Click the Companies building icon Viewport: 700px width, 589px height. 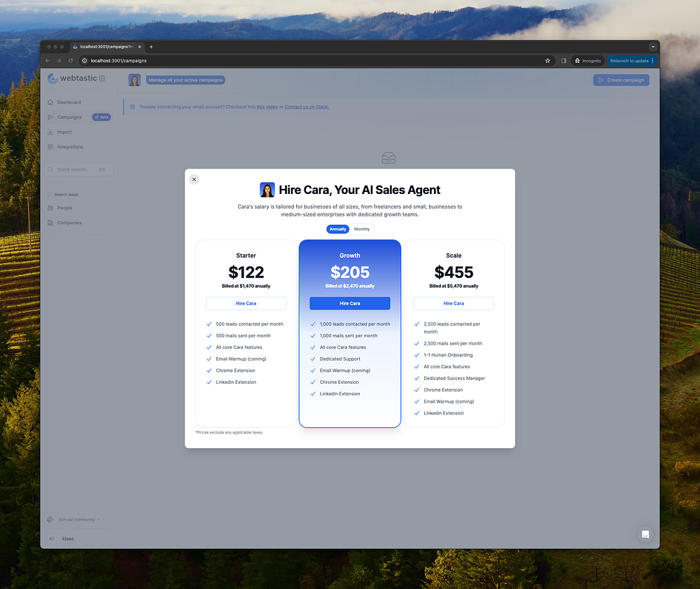coord(50,223)
